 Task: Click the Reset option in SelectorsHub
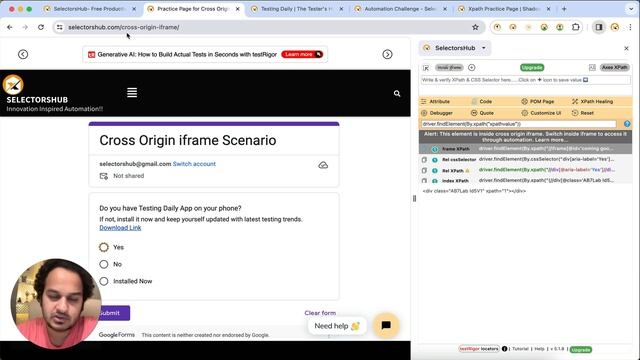point(583,113)
